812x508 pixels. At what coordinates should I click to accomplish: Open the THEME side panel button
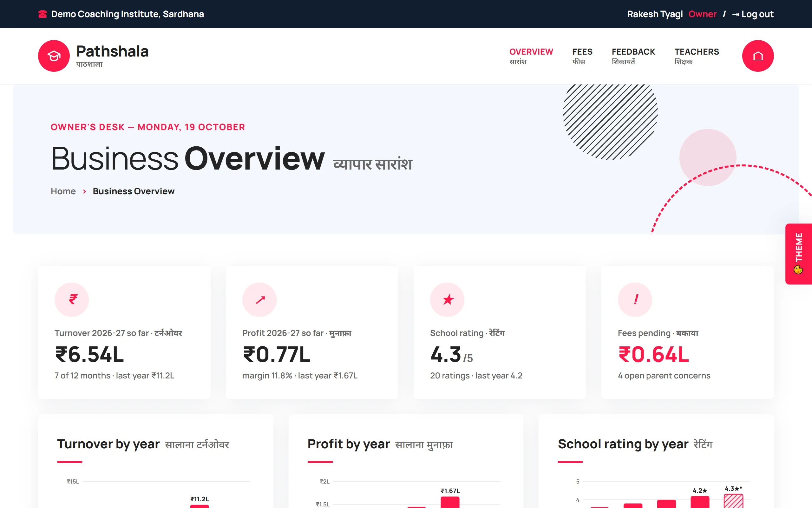tap(799, 254)
